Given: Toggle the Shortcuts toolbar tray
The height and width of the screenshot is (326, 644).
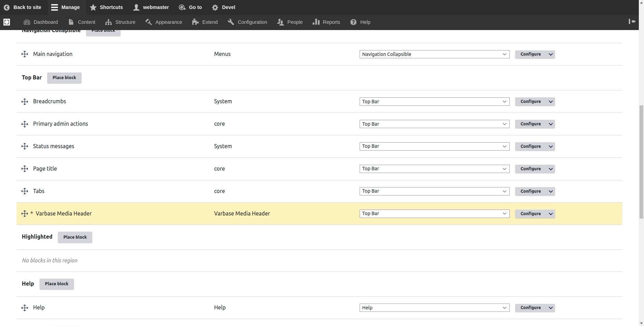Looking at the screenshot, I should 106,7.
